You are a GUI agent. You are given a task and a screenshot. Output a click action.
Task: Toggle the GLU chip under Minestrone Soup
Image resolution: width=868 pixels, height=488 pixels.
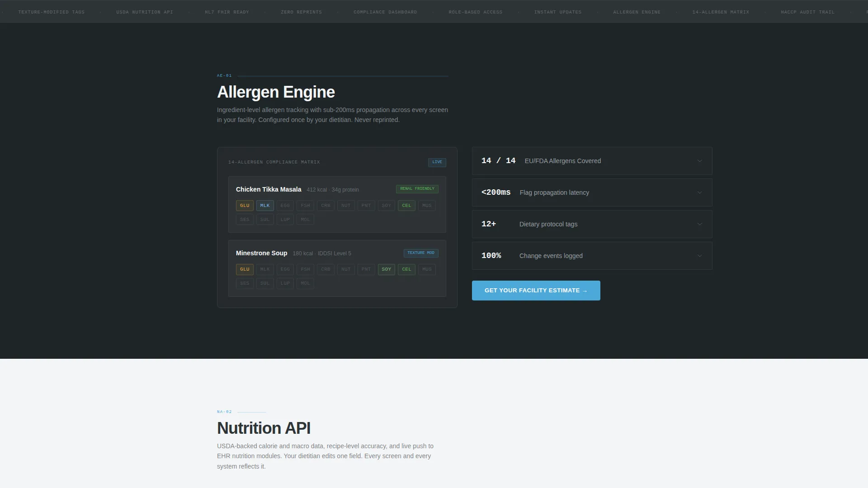pos(245,269)
